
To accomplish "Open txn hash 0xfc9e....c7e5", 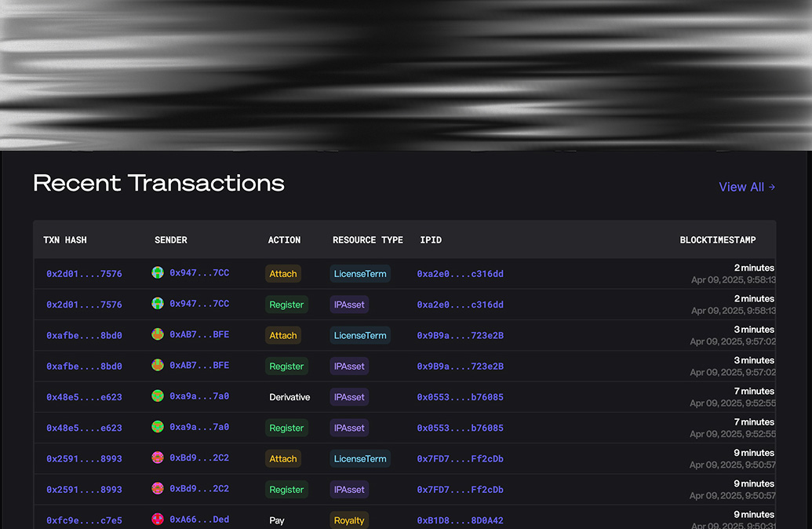I will pyautogui.click(x=84, y=520).
